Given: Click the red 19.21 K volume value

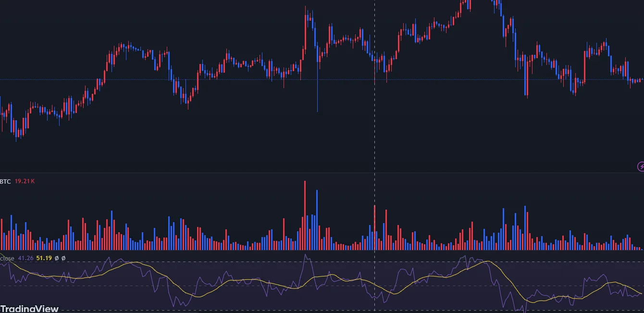Looking at the screenshot, I should click(x=24, y=181).
